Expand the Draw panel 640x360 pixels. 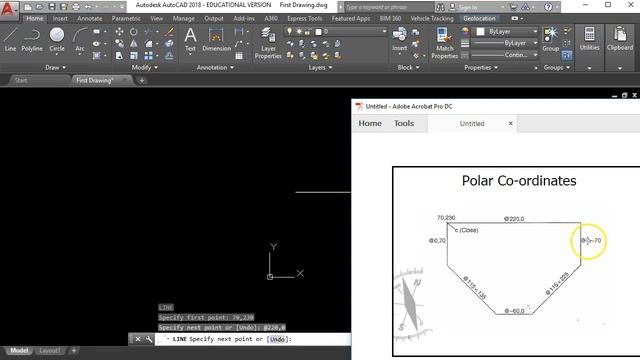coord(56,67)
